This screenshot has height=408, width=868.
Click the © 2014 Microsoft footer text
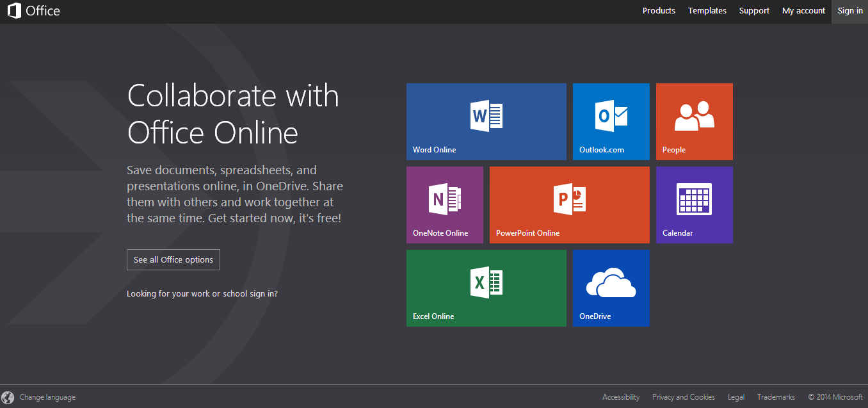tap(835, 397)
